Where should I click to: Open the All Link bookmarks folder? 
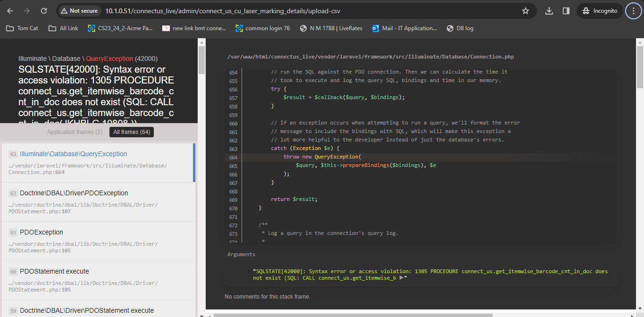point(64,28)
